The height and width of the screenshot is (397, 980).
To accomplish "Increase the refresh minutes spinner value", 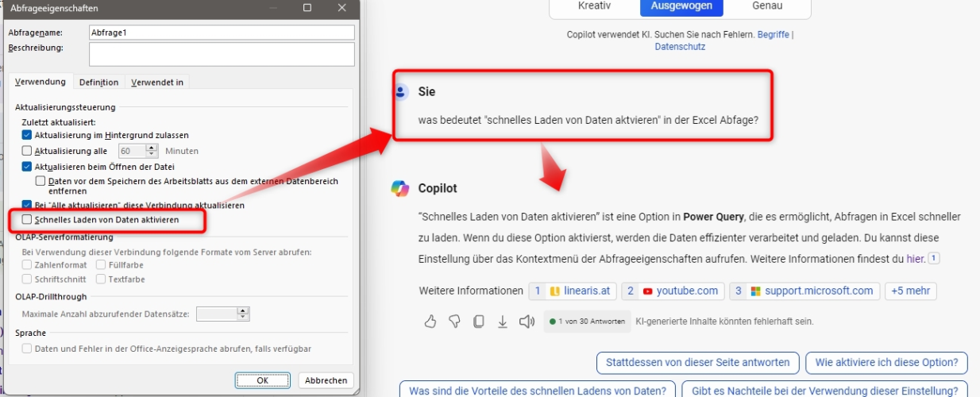I will (x=152, y=148).
